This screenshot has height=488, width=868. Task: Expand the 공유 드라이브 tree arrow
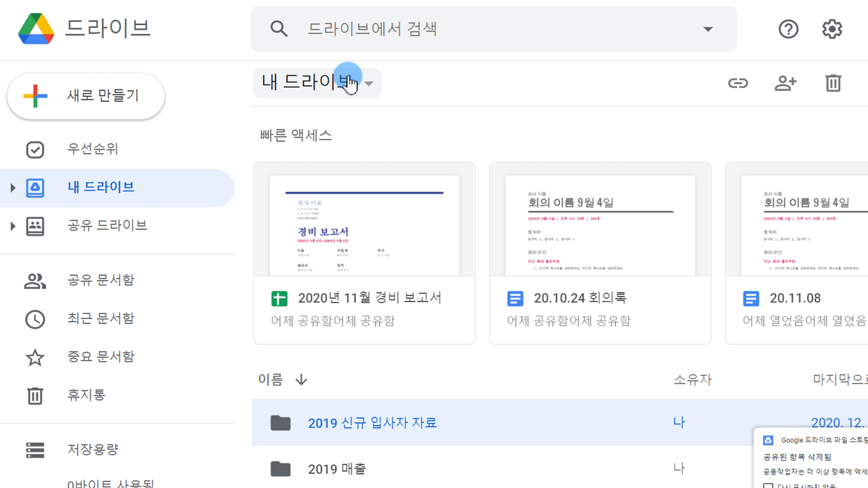(12, 226)
